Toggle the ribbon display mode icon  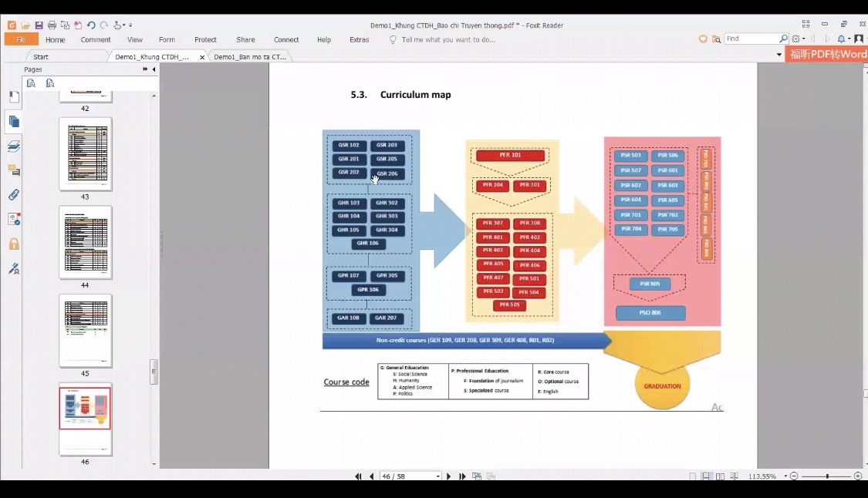point(806,25)
